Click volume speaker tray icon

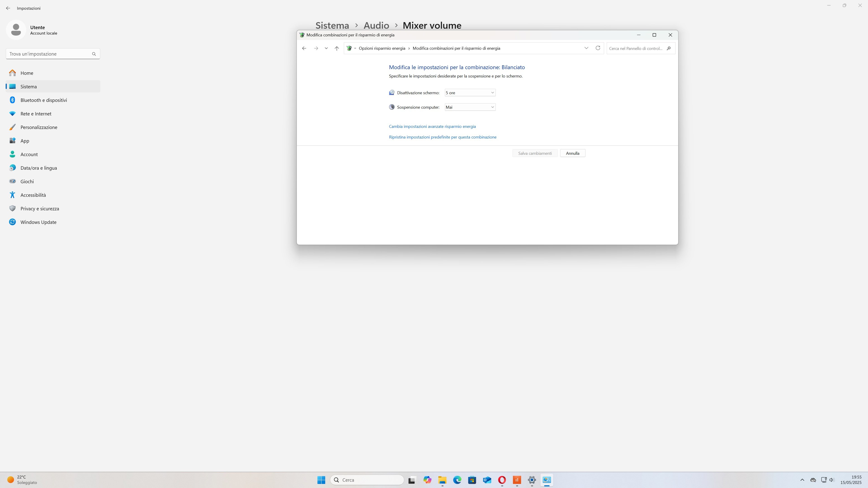[832, 480]
